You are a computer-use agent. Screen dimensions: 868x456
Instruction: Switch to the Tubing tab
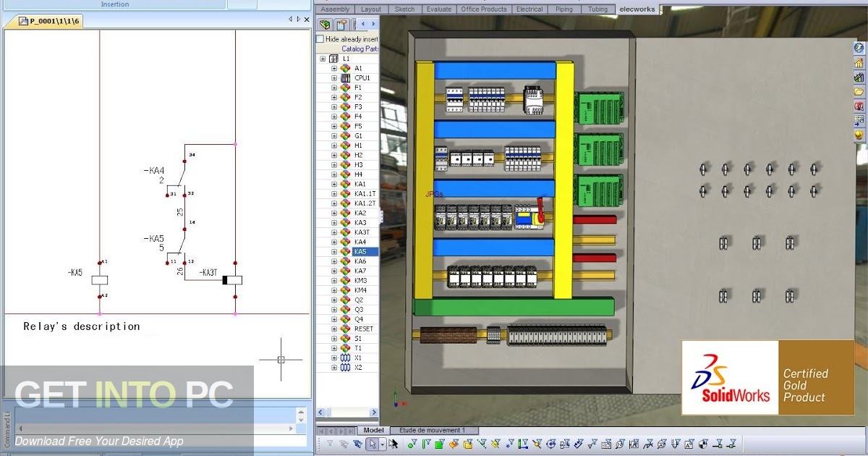tap(597, 9)
